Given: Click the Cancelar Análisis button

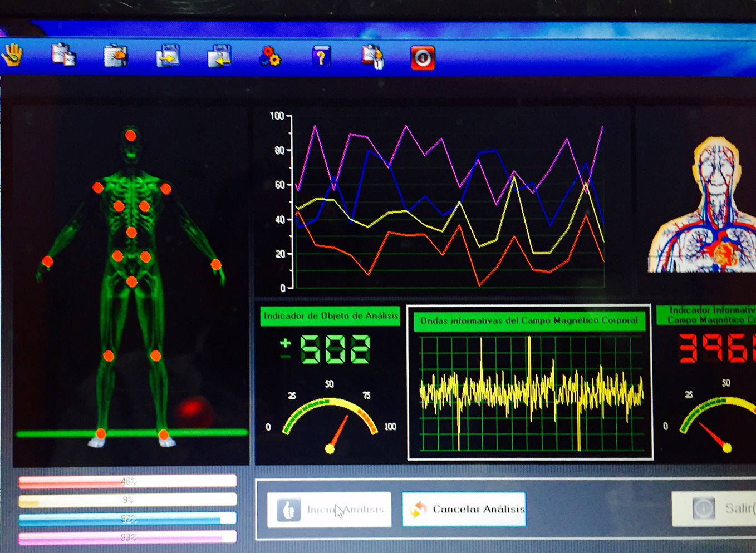Looking at the screenshot, I should point(464,509).
